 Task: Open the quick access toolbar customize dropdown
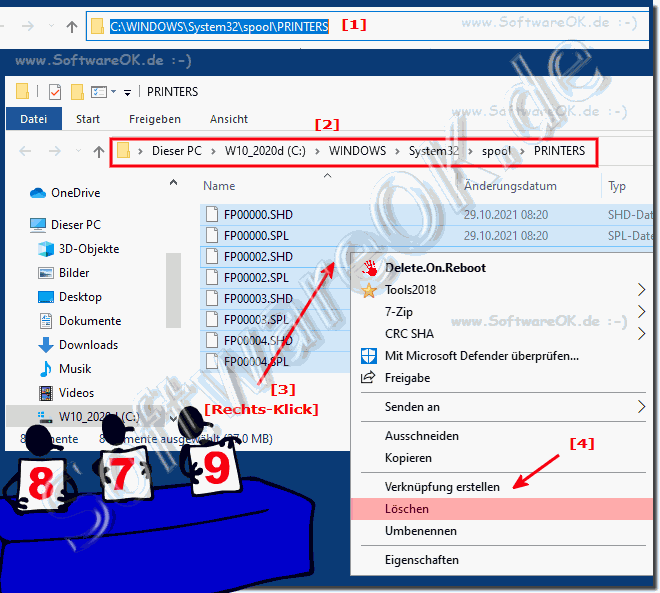click(x=127, y=93)
